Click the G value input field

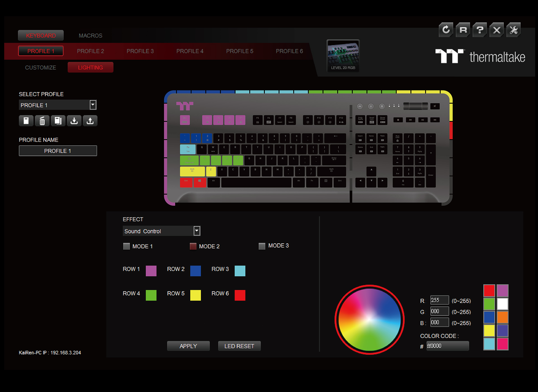439,311
